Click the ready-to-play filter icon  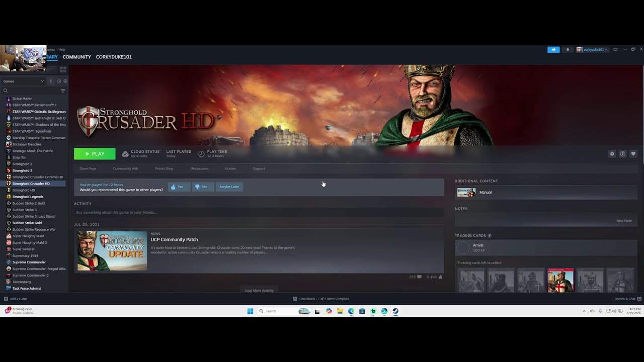pos(65,81)
